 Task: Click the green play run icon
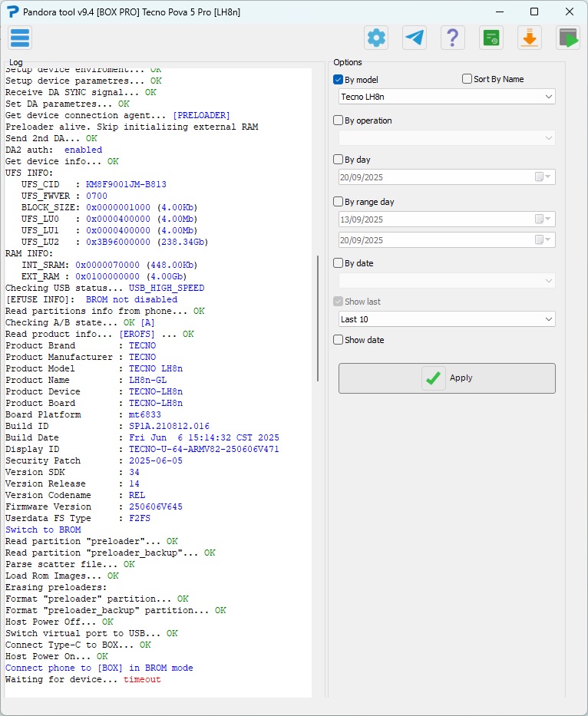[568, 38]
